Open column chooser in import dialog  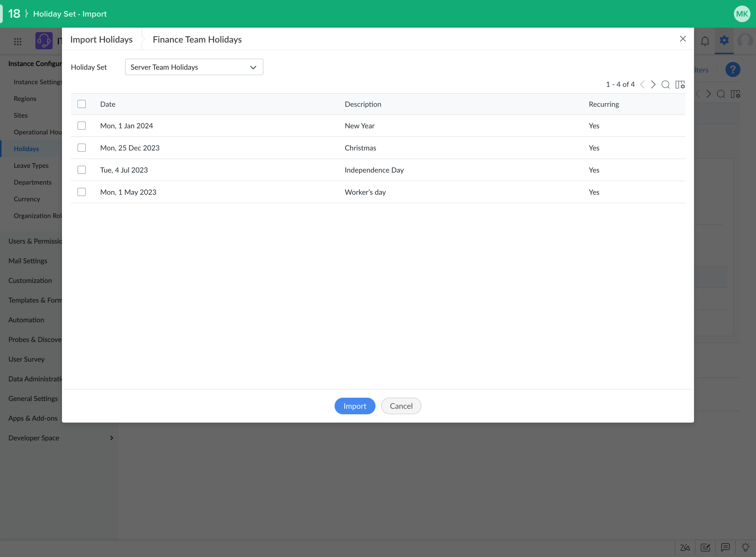(x=680, y=84)
